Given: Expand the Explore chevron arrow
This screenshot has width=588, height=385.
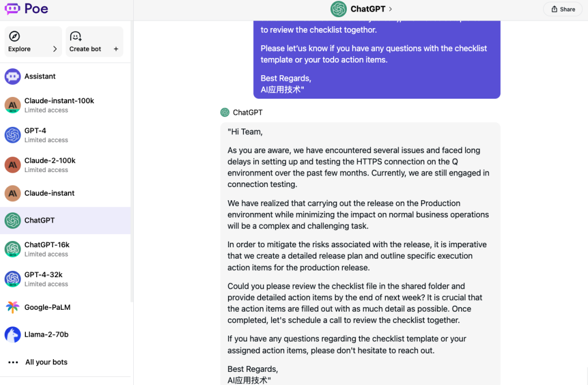Looking at the screenshot, I should click(x=55, y=49).
